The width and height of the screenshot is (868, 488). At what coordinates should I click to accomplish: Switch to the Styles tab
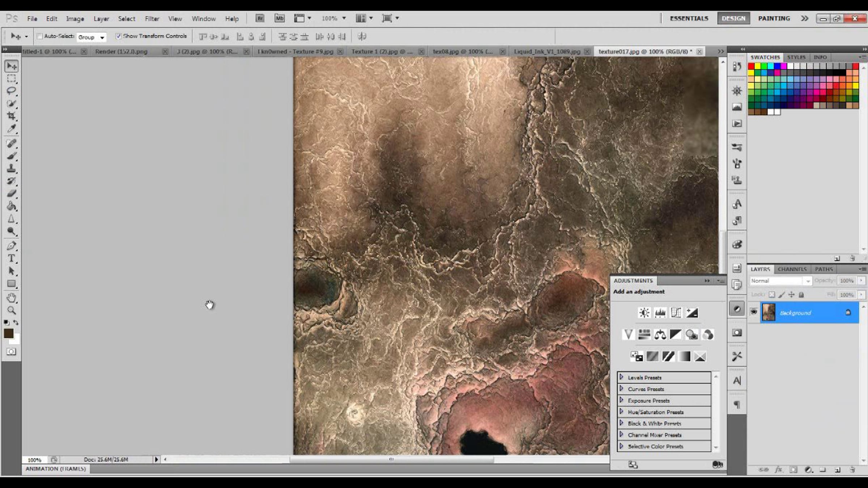click(x=796, y=57)
